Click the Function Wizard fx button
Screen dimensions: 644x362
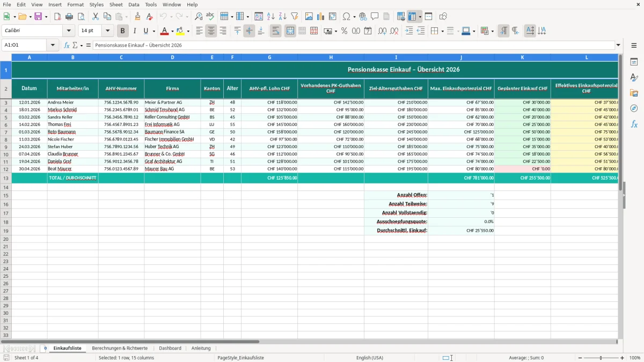67,45
